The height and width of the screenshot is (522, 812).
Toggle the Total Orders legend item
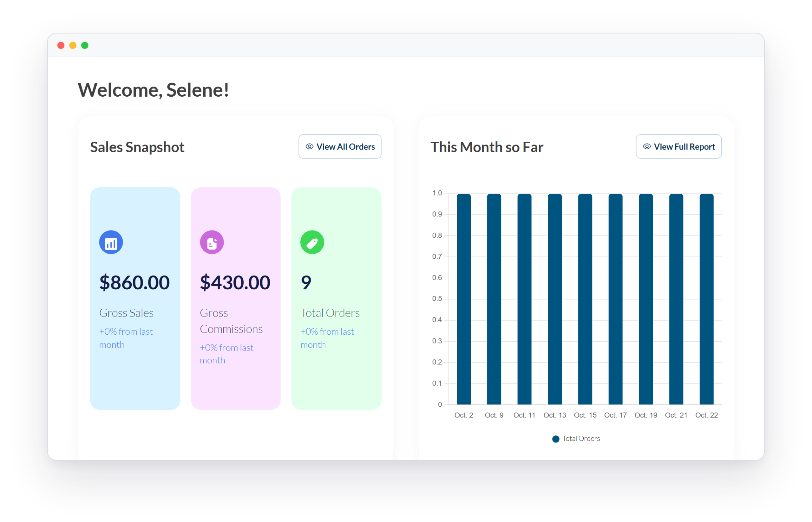click(576, 439)
